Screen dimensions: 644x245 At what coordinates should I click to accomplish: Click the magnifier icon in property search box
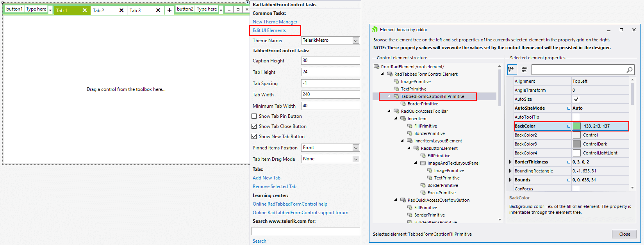coord(629,70)
